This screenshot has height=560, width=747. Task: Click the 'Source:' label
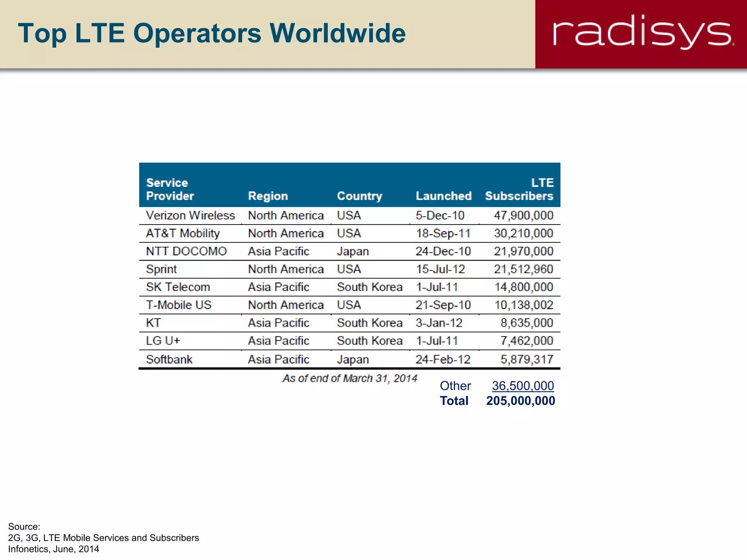[x=24, y=527]
